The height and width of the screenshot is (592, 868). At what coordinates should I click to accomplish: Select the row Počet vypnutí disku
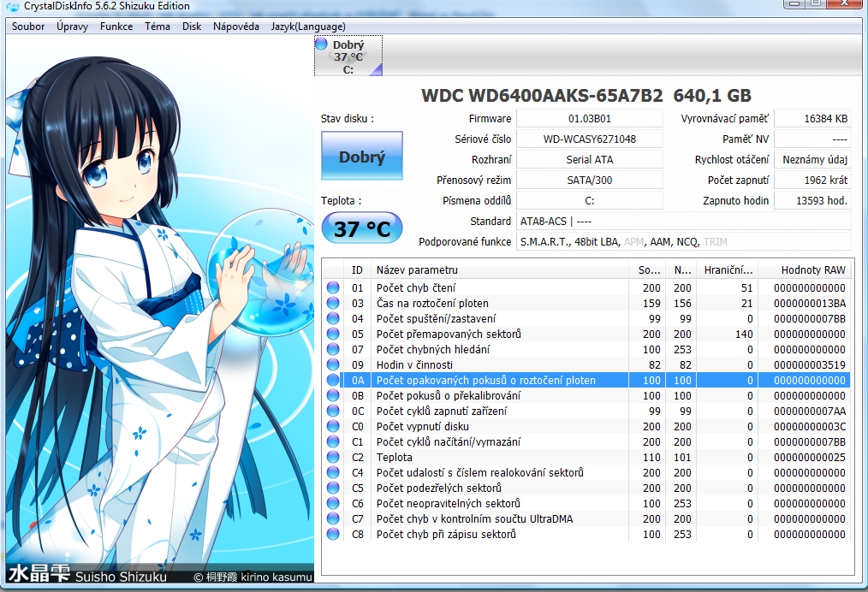(x=586, y=427)
